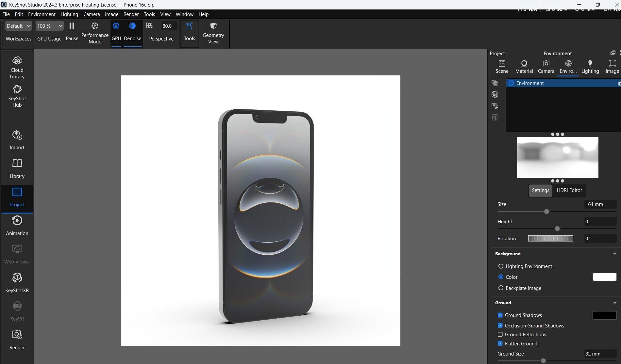Screen dimensions: 621x364
Task: Select the Environment tab in Project panel
Action: [x=568, y=67]
